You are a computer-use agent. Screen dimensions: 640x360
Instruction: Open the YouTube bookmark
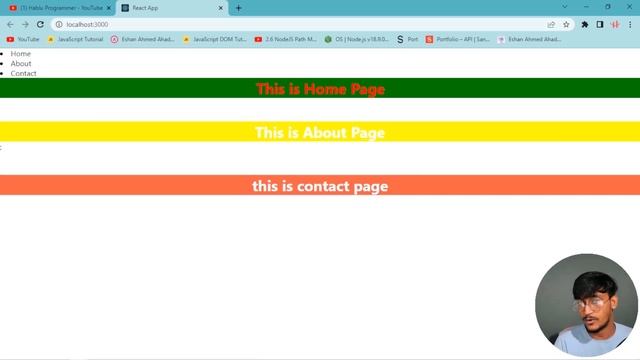coord(23,39)
